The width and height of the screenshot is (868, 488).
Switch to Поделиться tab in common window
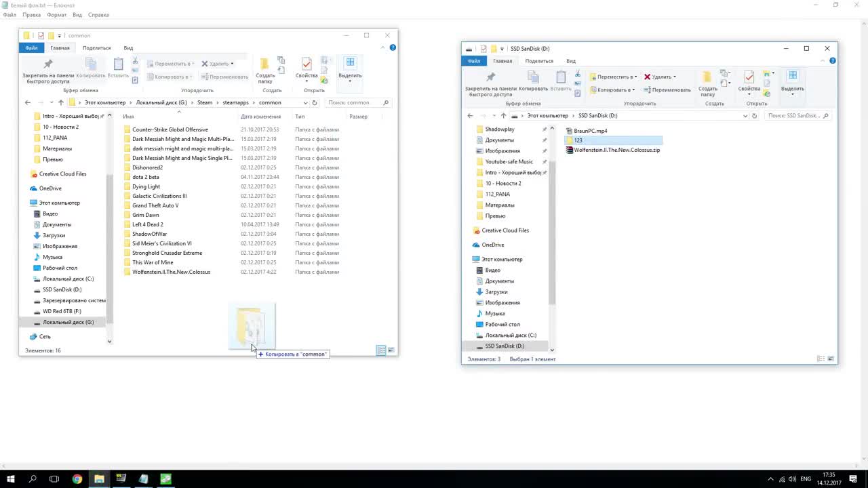pos(96,47)
